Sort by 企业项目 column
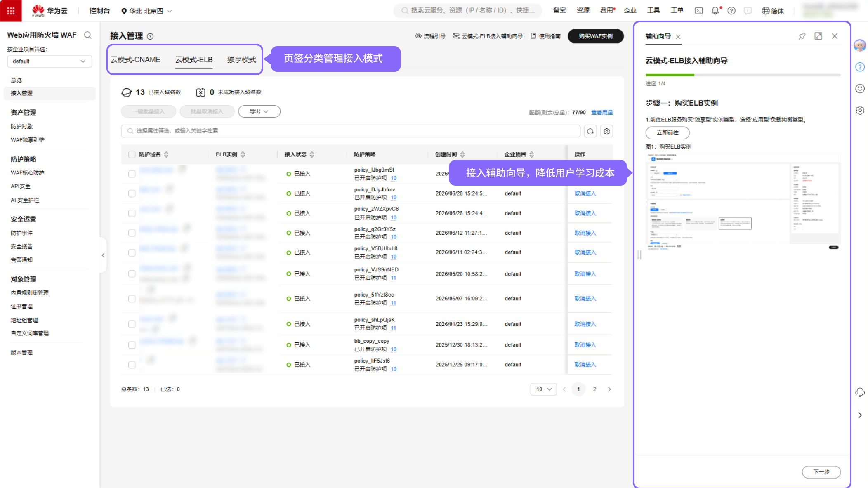The image size is (868, 488). pyautogui.click(x=532, y=154)
